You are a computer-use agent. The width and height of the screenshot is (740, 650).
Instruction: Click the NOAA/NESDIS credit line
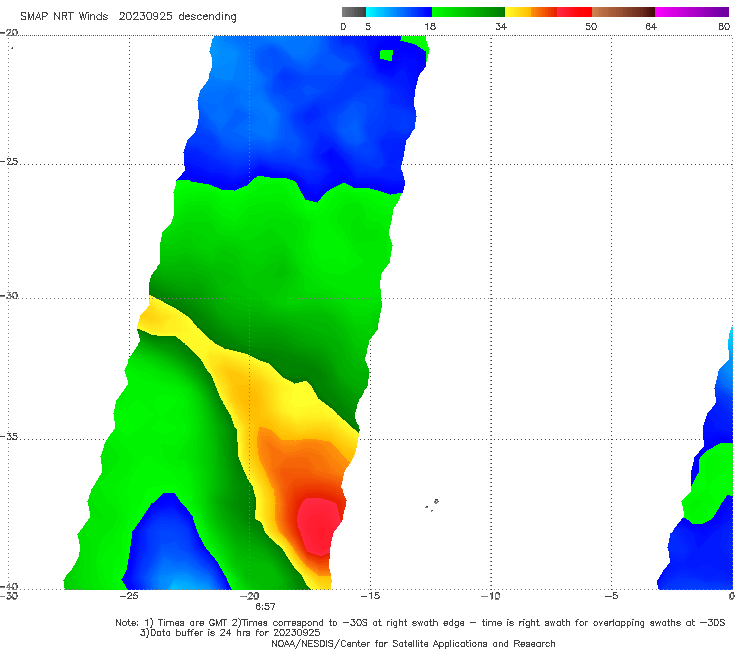pyautogui.click(x=413, y=644)
